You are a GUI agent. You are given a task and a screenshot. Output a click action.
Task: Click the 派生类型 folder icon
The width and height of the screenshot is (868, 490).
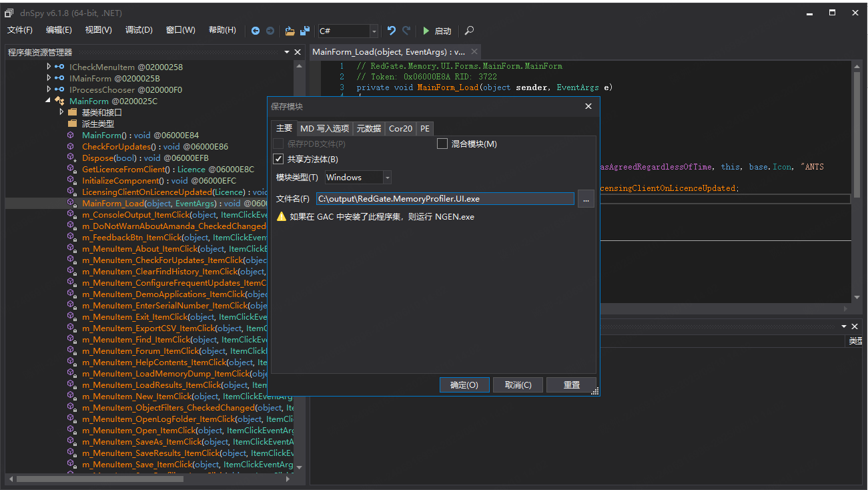click(72, 124)
